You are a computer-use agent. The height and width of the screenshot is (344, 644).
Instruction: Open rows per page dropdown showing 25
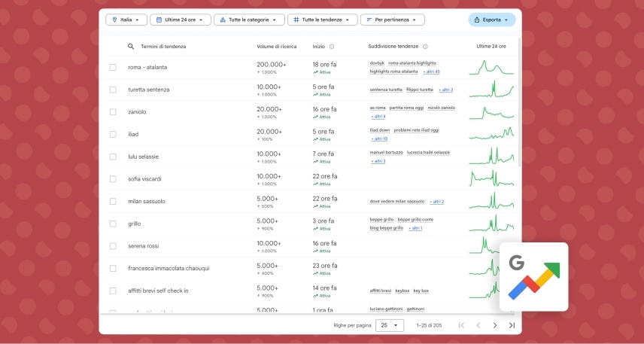tap(389, 325)
